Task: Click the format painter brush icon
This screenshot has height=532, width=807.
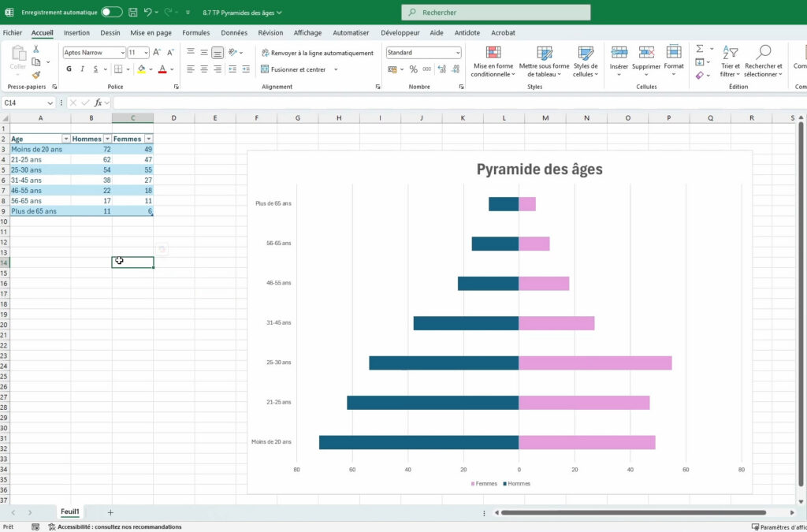Action: pyautogui.click(x=36, y=75)
